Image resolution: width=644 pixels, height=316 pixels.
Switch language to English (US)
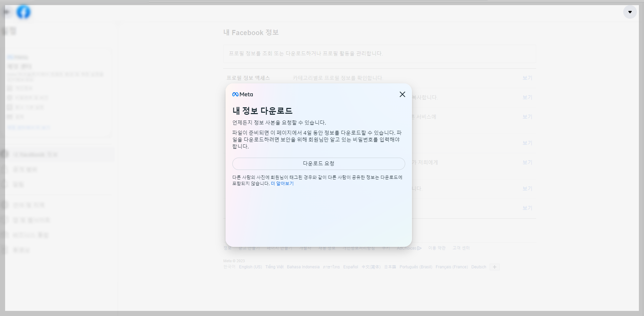pyautogui.click(x=250, y=267)
